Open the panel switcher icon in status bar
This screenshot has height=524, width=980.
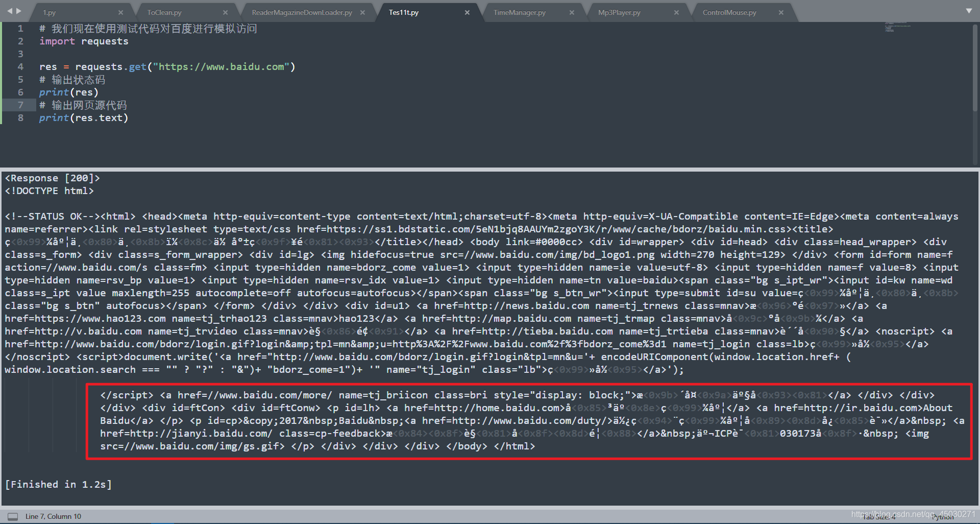13,516
